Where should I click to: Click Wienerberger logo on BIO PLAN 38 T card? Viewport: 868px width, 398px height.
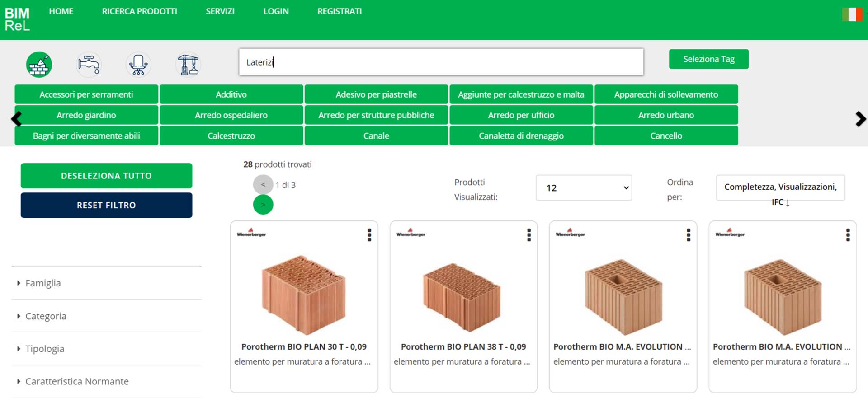[411, 233]
